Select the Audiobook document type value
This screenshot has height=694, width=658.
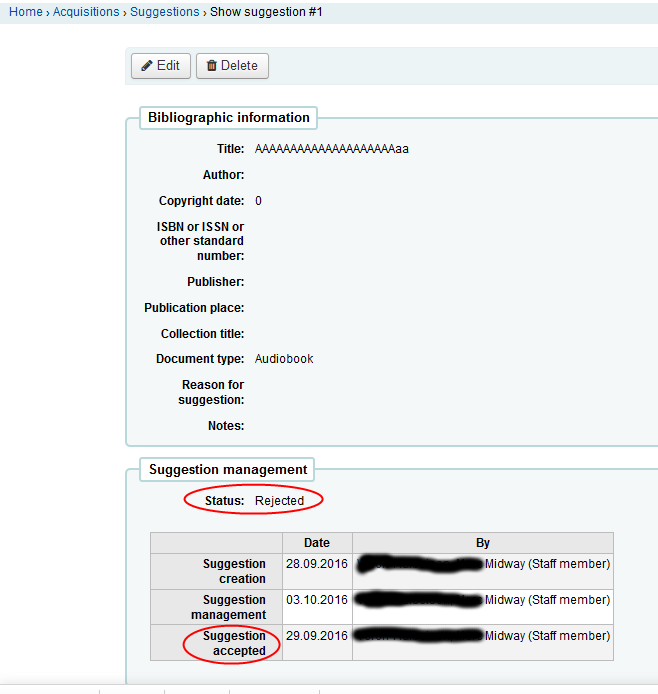pos(284,359)
